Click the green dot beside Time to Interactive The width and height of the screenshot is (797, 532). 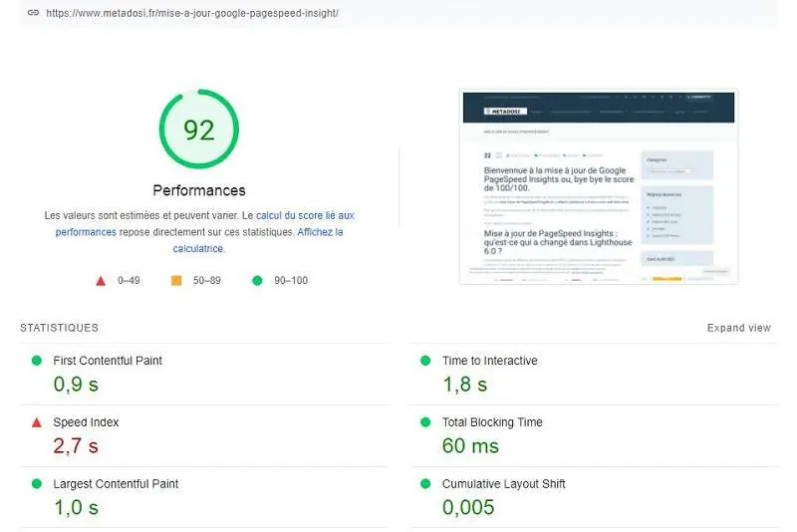(426, 361)
